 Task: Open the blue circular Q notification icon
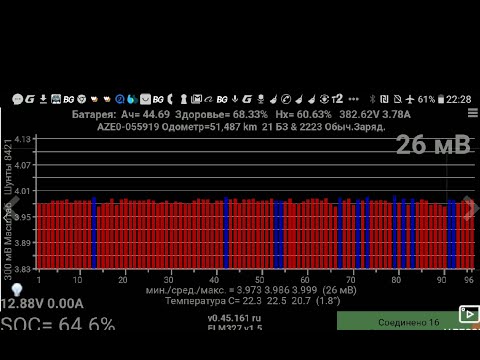[x=120, y=99]
